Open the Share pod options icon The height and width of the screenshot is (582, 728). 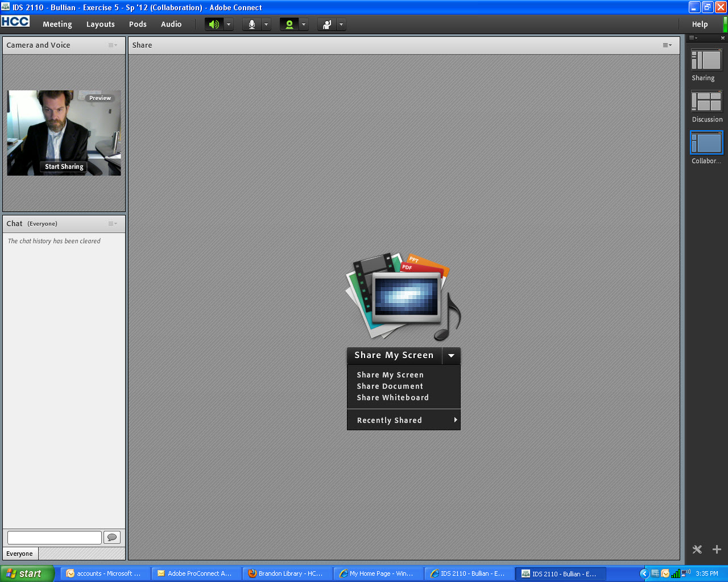coord(667,45)
